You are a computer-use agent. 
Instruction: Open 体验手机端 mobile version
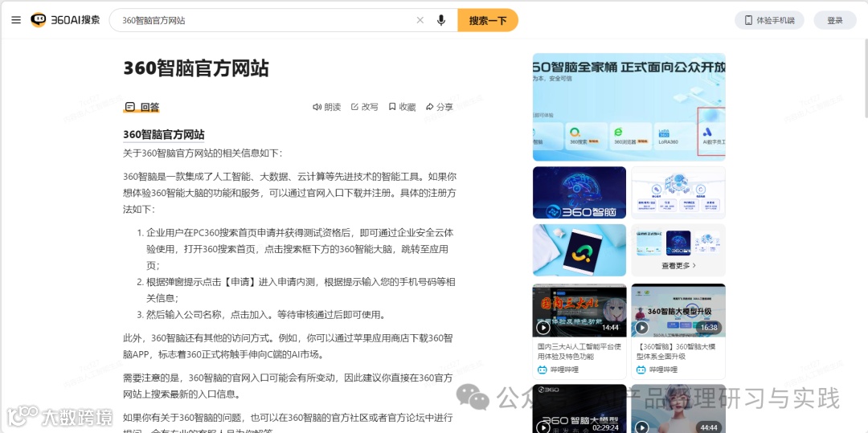click(769, 20)
